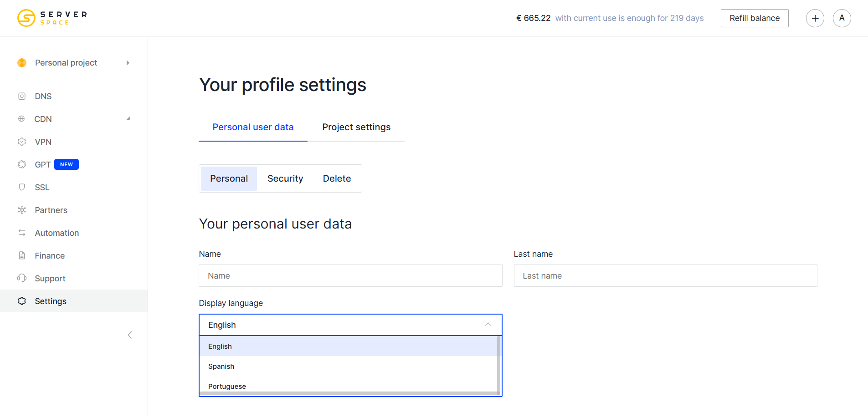Click 'enough for 219 days' text
Viewport: 868px width, 417px height.
[665, 18]
